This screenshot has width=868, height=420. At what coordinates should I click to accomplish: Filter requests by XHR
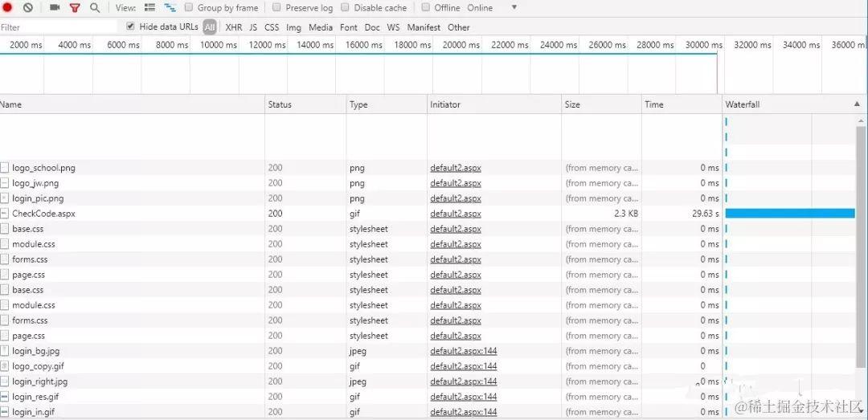click(x=234, y=27)
